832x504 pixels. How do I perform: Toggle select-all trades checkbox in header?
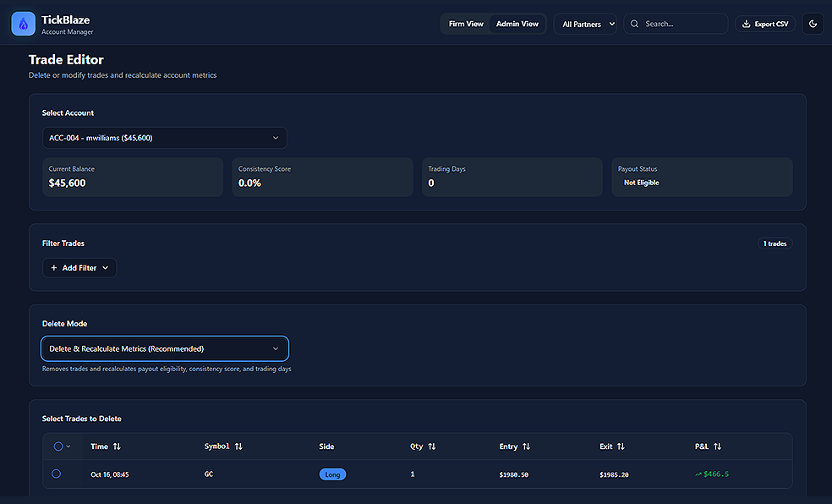click(x=57, y=446)
